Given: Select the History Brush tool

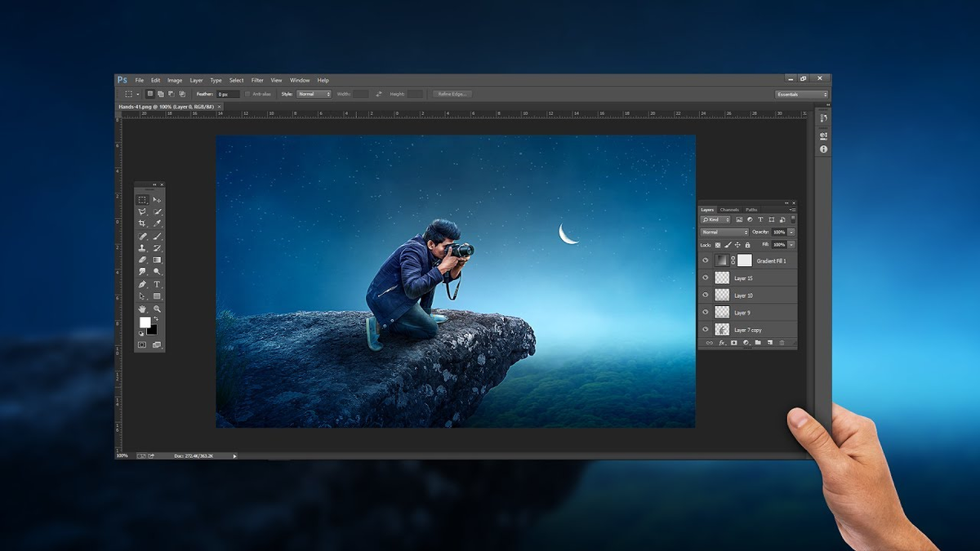Looking at the screenshot, I should tap(157, 247).
